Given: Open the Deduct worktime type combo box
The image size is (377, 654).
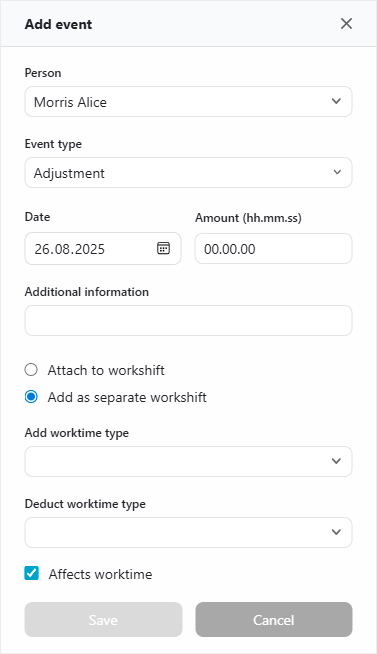Looking at the screenshot, I should (188, 532).
